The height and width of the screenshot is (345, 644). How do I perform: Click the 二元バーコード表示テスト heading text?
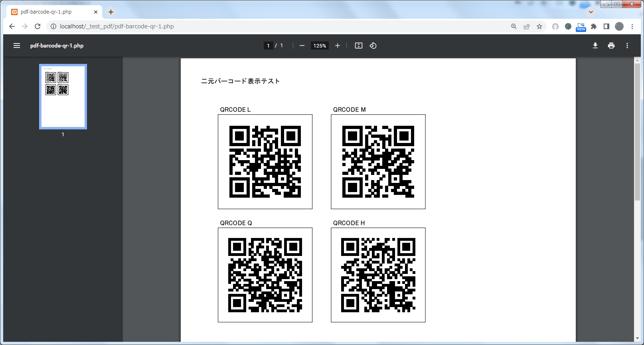[x=241, y=81]
